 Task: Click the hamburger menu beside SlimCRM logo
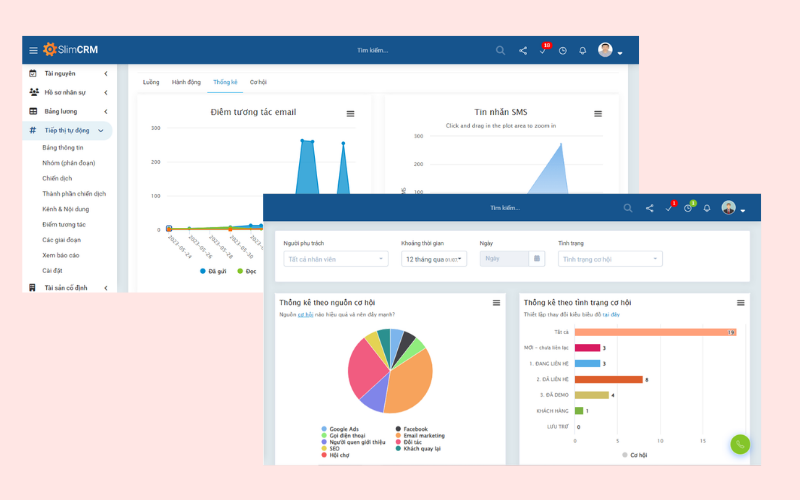pyautogui.click(x=33, y=50)
